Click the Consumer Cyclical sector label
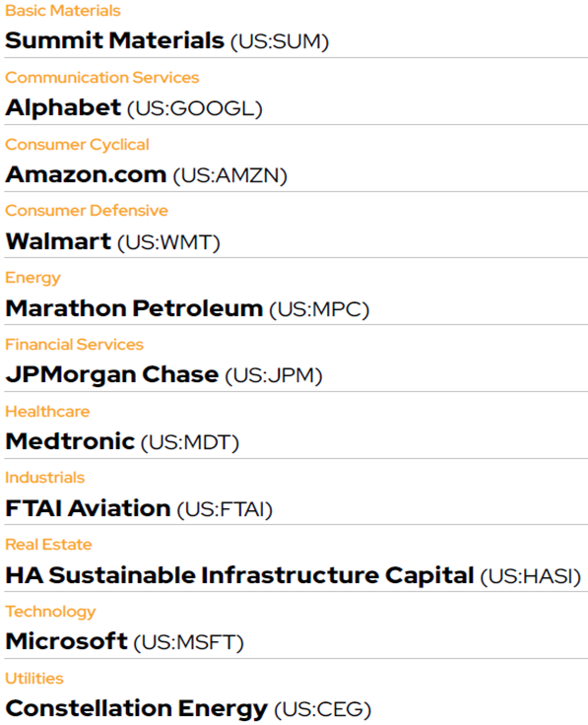The image size is (588, 725). click(77, 145)
